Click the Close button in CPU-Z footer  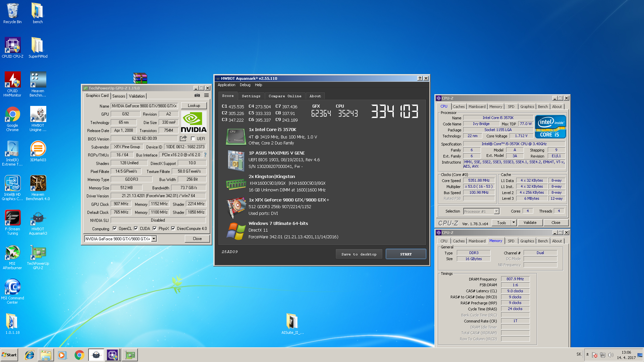(x=555, y=223)
